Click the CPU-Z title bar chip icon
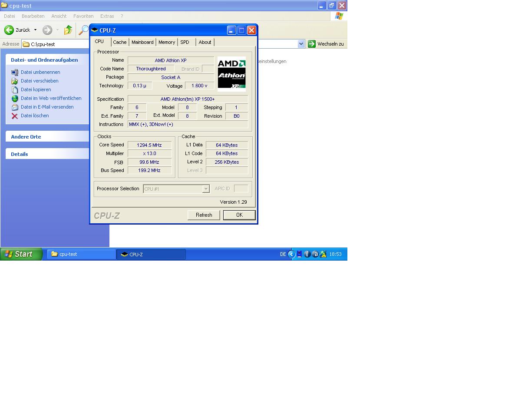 (x=95, y=30)
